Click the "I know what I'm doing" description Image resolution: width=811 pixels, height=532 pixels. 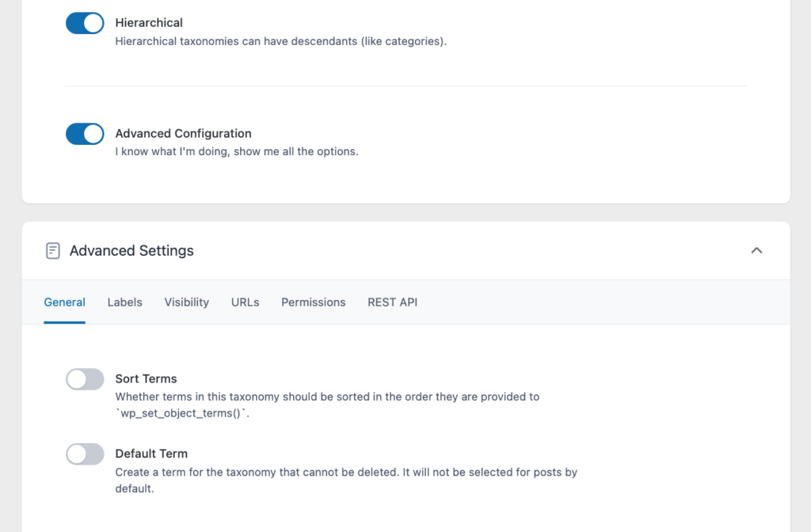pyautogui.click(x=237, y=151)
